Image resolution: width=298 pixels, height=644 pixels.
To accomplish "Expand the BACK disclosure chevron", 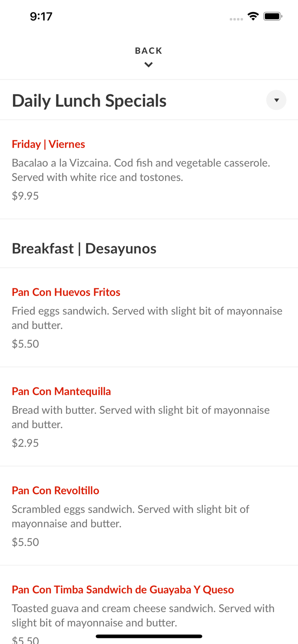I will click(x=149, y=64).
